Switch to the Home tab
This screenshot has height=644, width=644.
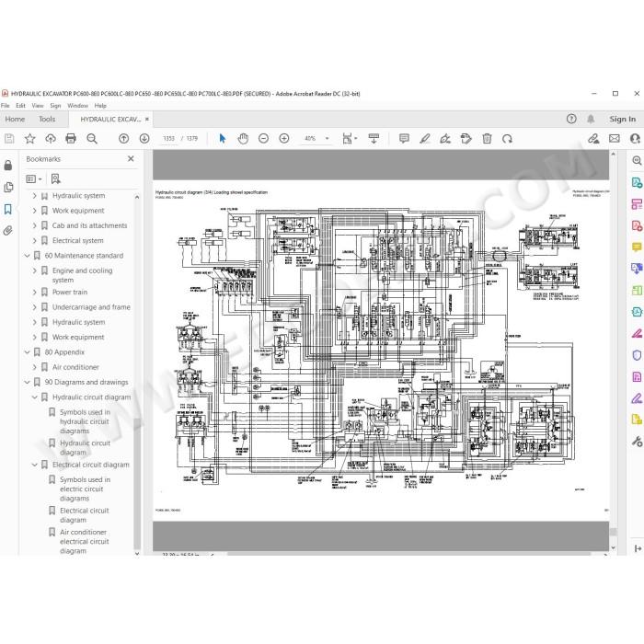16,119
